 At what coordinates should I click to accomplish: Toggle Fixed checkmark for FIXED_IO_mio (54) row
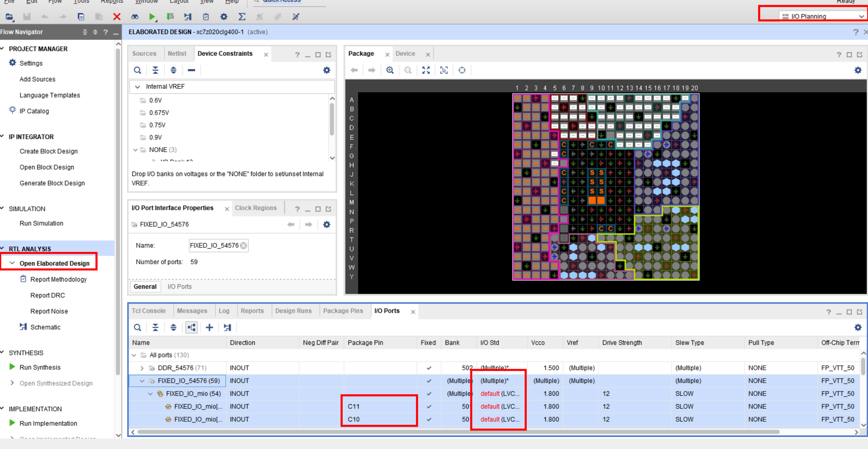pyautogui.click(x=429, y=394)
